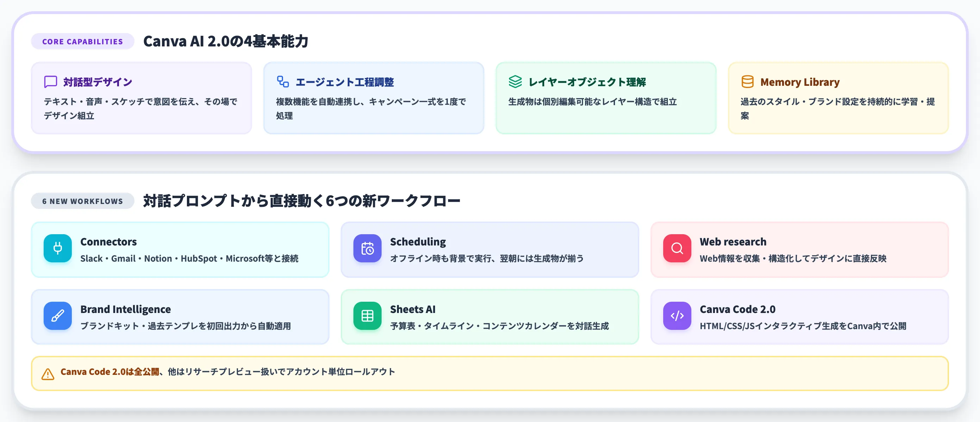Click the HTML/CSS/JSインタラクティブ生成 description
The image size is (980, 422).
(x=803, y=326)
